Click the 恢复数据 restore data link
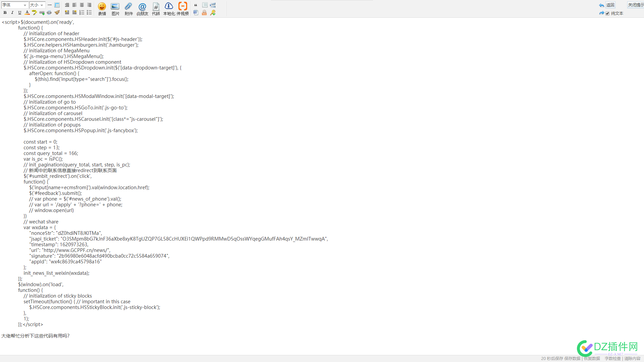Viewport: 644px width, 362px height. pos(592,359)
